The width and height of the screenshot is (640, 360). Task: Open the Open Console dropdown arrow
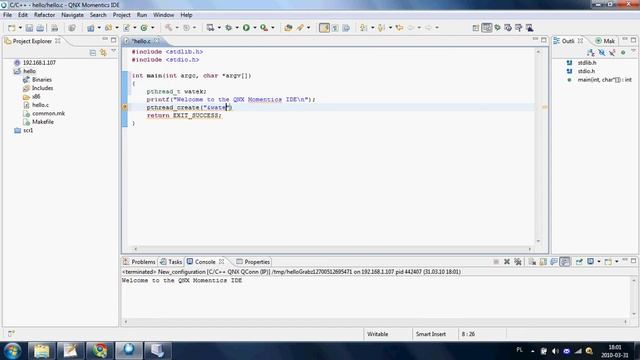[616, 262]
